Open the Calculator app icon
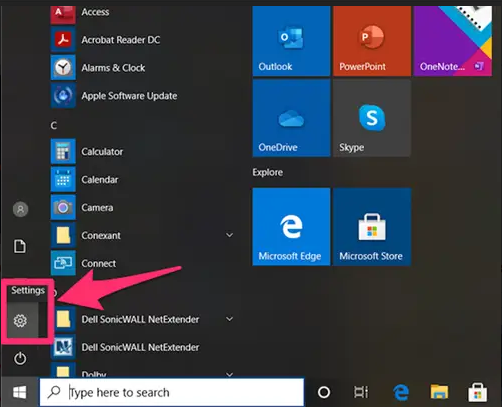502x407 pixels. pyautogui.click(x=63, y=152)
